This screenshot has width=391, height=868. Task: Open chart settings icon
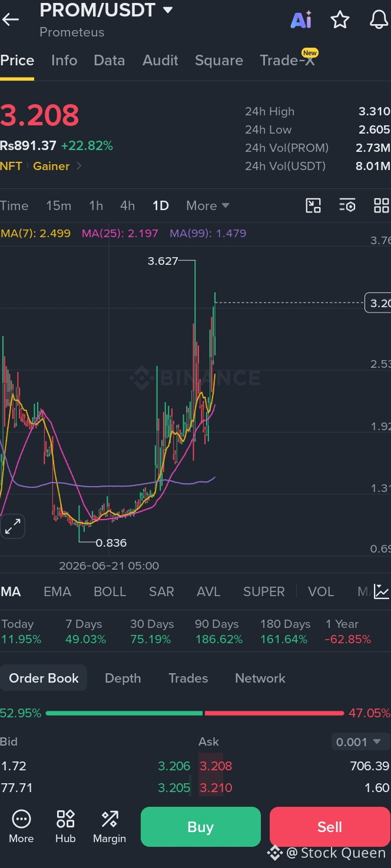coord(347,205)
